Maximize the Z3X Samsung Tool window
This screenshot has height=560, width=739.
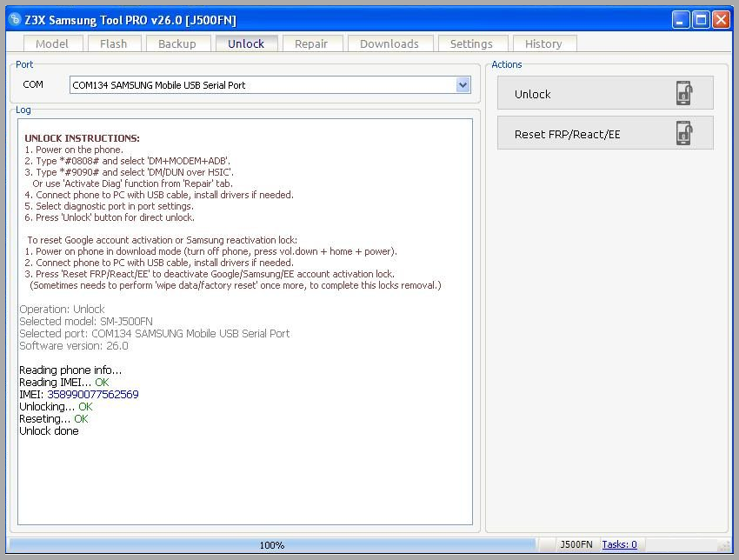tap(701, 20)
